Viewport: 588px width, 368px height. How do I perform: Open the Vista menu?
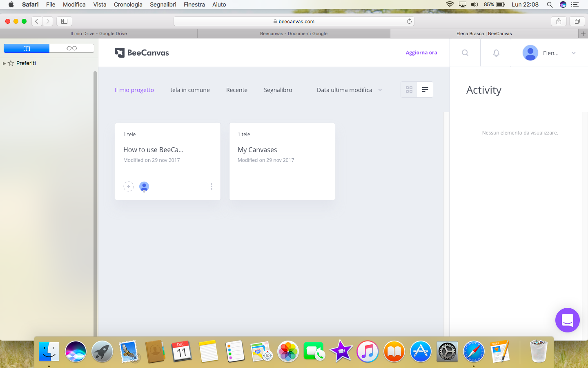tap(100, 4)
